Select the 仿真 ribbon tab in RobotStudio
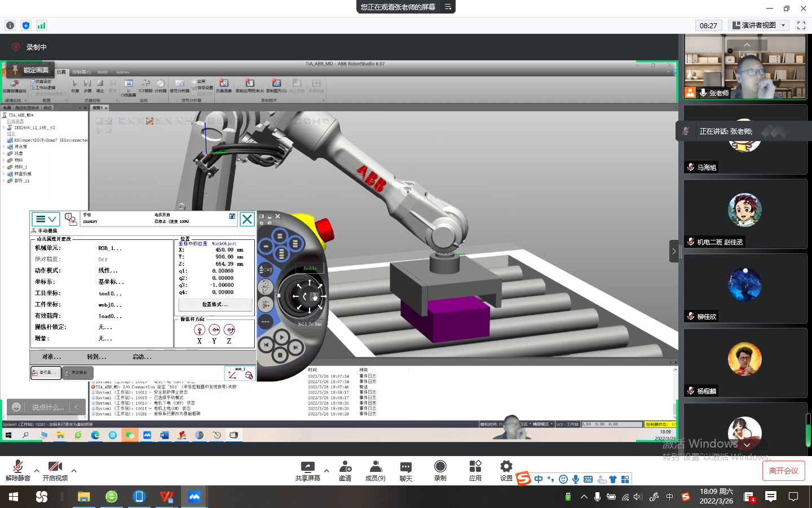This screenshot has height=508, width=812. (x=61, y=72)
